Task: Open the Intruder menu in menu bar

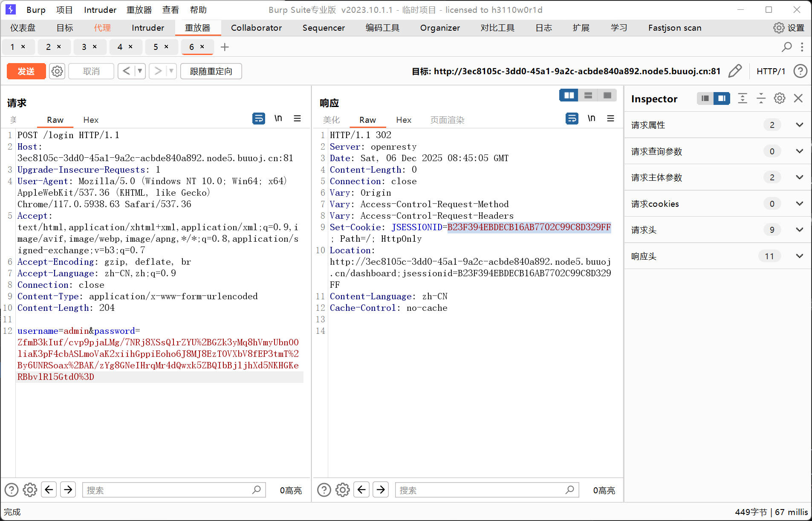Action: click(100, 10)
